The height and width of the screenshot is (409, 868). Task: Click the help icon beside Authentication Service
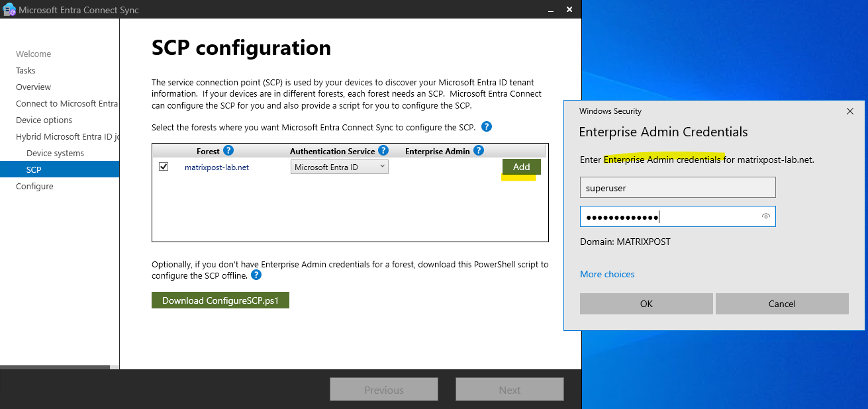coord(383,151)
